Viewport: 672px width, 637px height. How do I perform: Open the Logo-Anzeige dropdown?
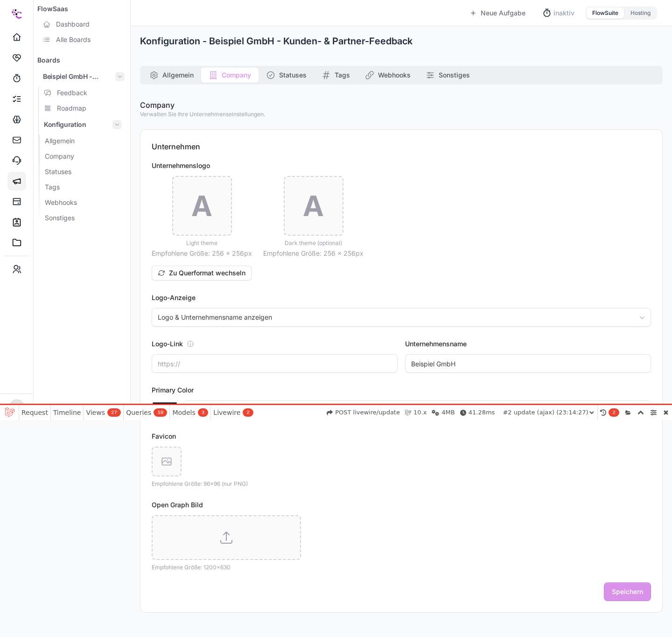(401, 317)
